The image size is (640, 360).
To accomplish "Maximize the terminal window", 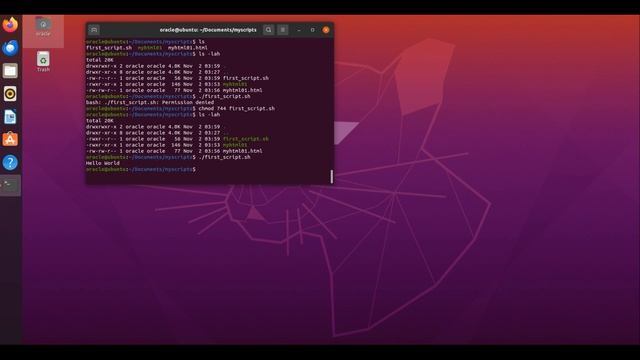I will (x=313, y=30).
